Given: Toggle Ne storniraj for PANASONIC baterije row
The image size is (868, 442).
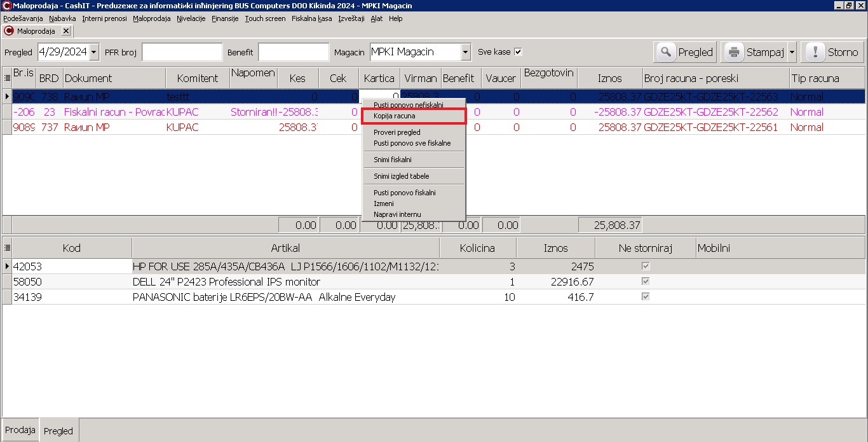Looking at the screenshot, I should (646, 297).
